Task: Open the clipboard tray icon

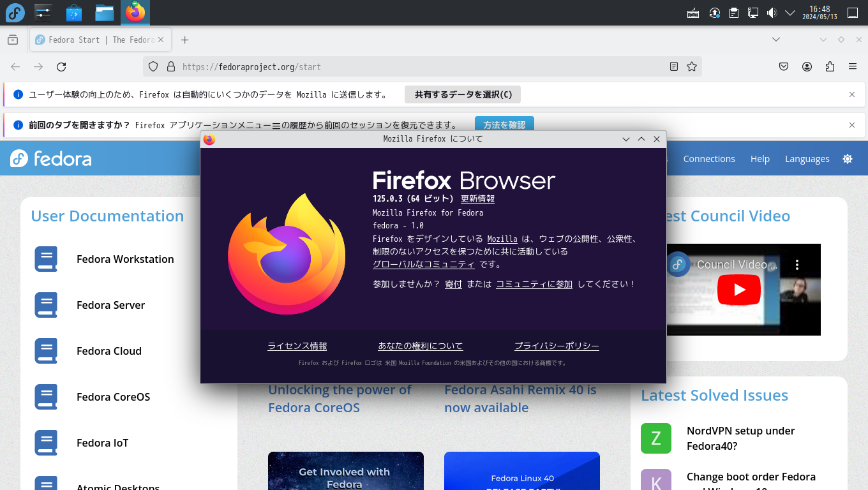Action: (x=734, y=13)
